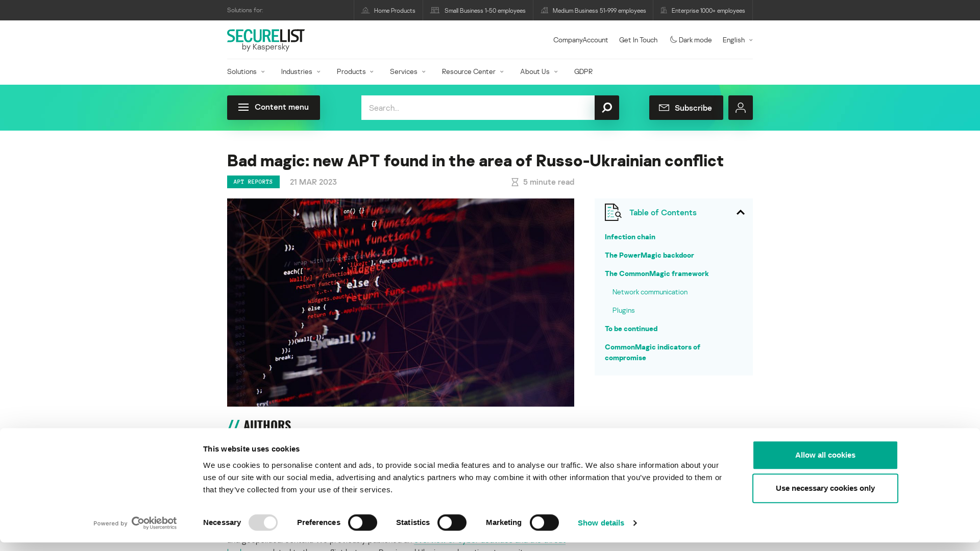Click the Table of Contents collapse chevron
This screenshot has width=980, height=551.
741,212
